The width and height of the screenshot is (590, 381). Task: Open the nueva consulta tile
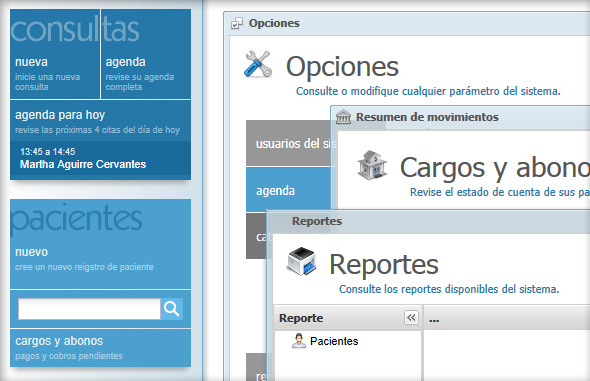55,74
